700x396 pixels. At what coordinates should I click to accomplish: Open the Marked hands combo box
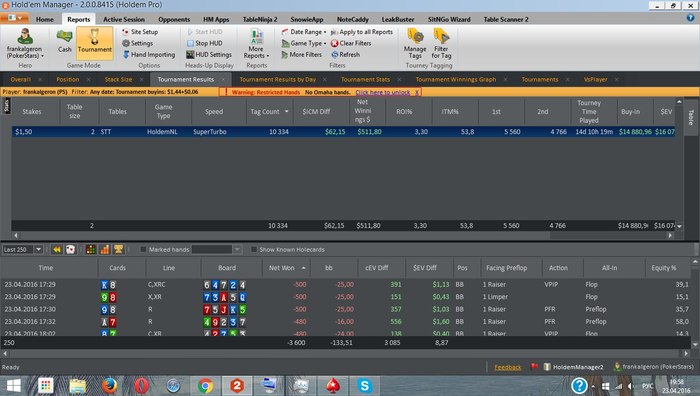tap(217, 250)
